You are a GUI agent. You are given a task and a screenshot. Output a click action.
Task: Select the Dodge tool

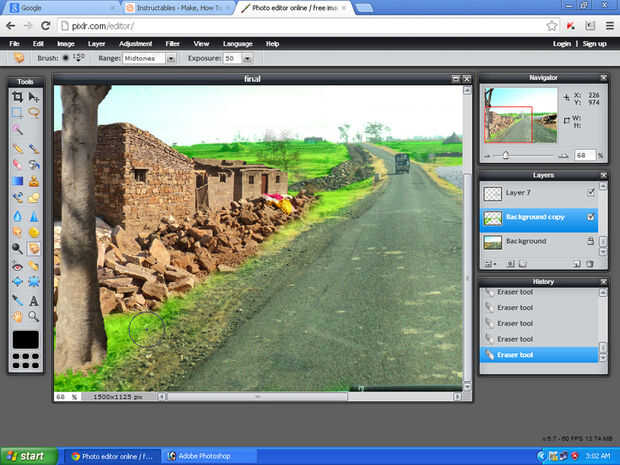[x=17, y=248]
